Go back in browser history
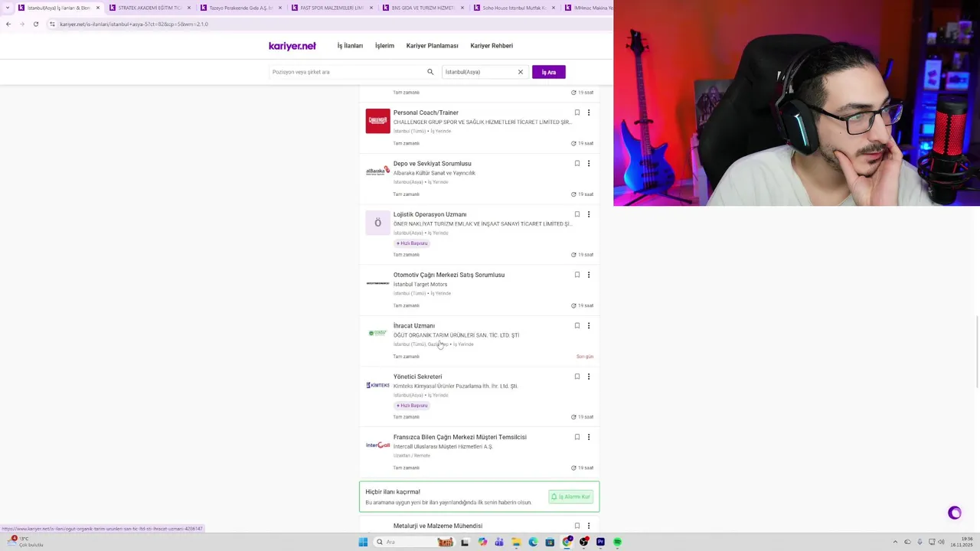This screenshot has height=551, width=980. (8, 24)
